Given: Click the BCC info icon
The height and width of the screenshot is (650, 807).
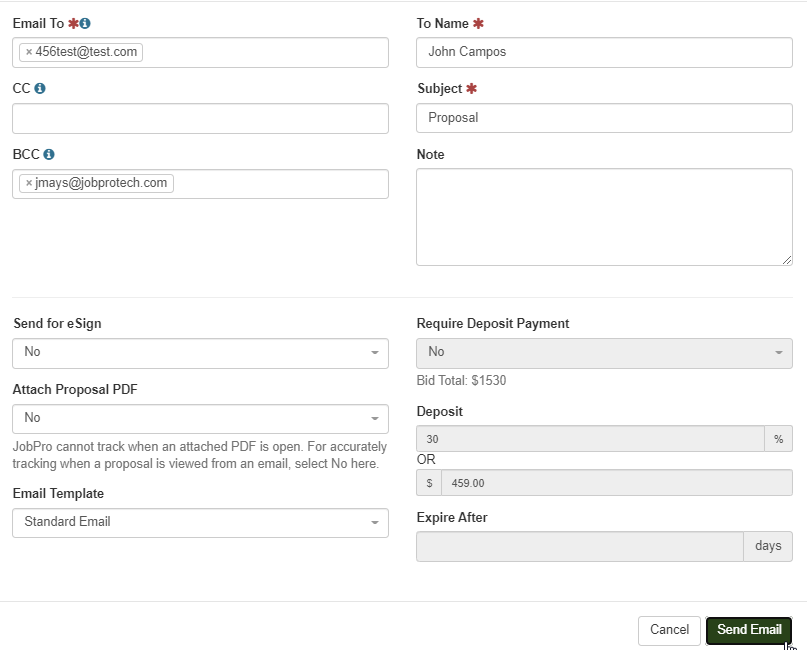Looking at the screenshot, I should click(49, 154).
